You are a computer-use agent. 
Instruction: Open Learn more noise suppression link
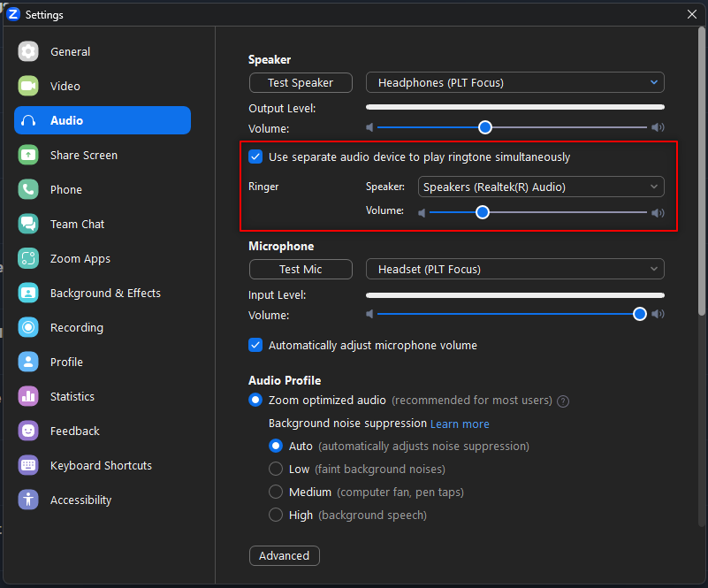[460, 424]
